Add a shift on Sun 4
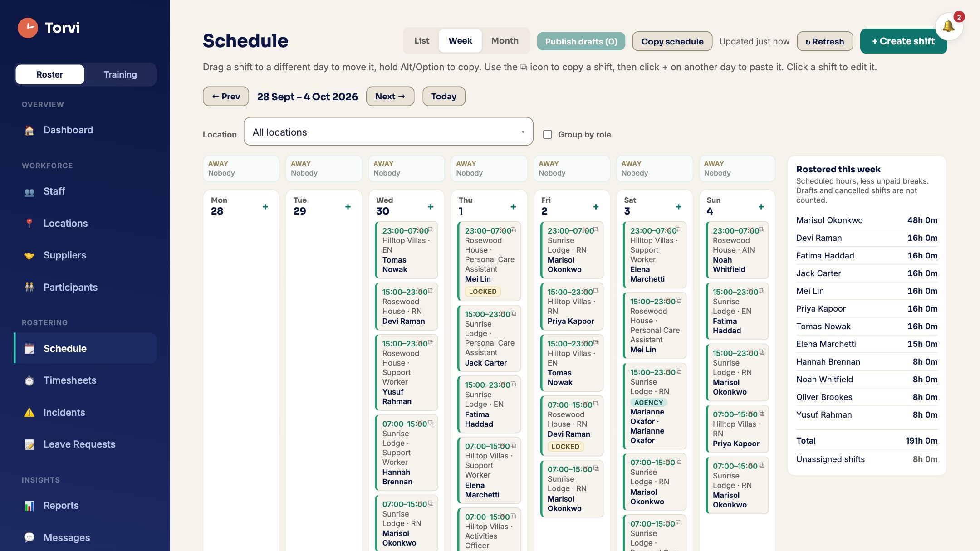 coord(761,207)
